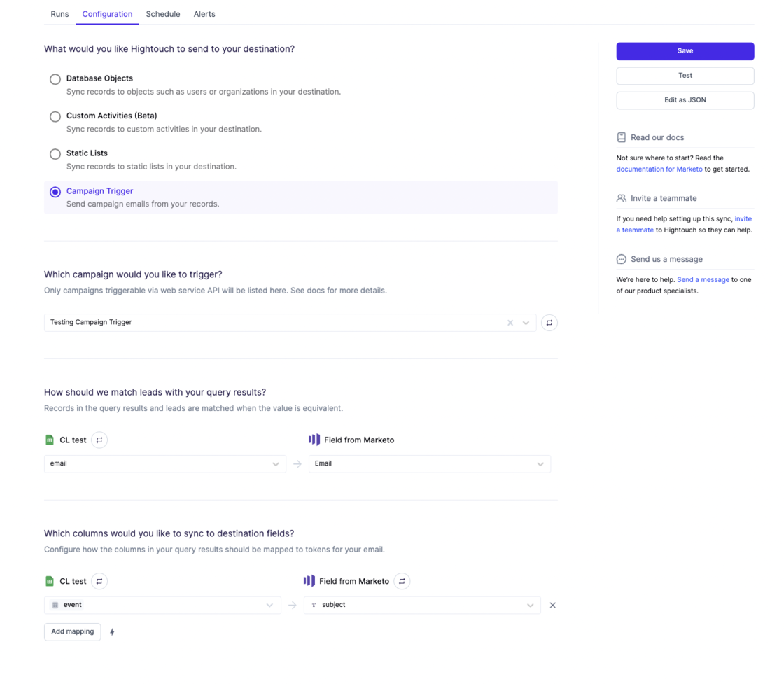Select Custom Activities (Beta) option
Viewport: 784px width, 684px height.
pos(55,116)
